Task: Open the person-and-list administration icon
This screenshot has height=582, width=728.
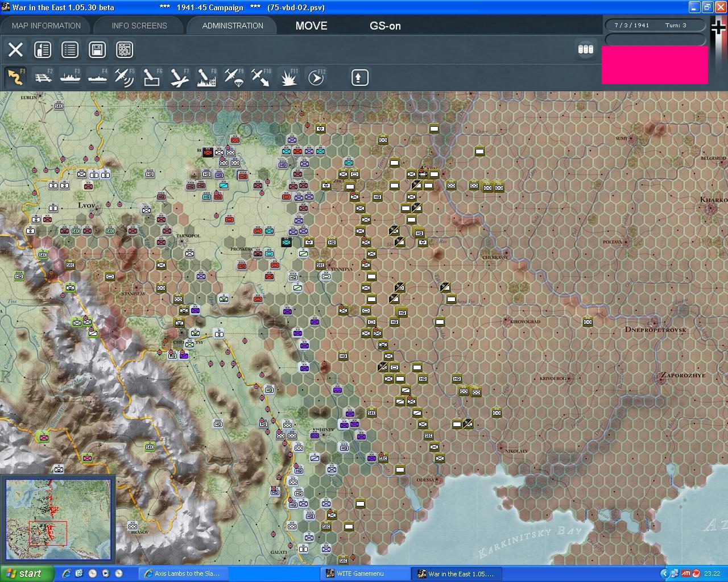Action: (43, 49)
